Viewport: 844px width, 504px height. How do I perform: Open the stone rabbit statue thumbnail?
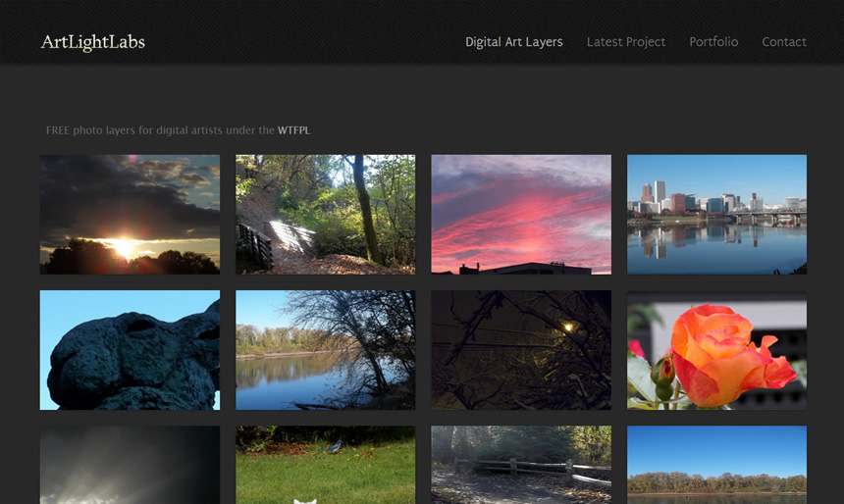click(x=130, y=350)
